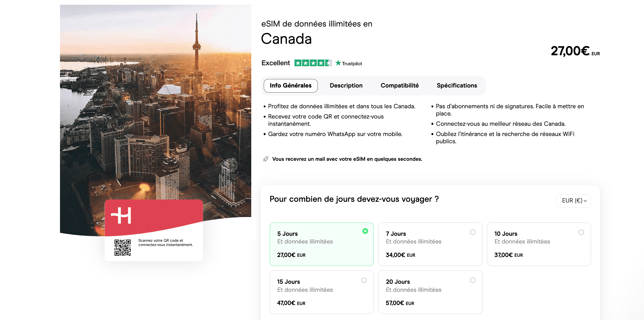Click the 57,00€ EUR price text
This screenshot has width=644, height=320.
pyautogui.click(x=400, y=303)
